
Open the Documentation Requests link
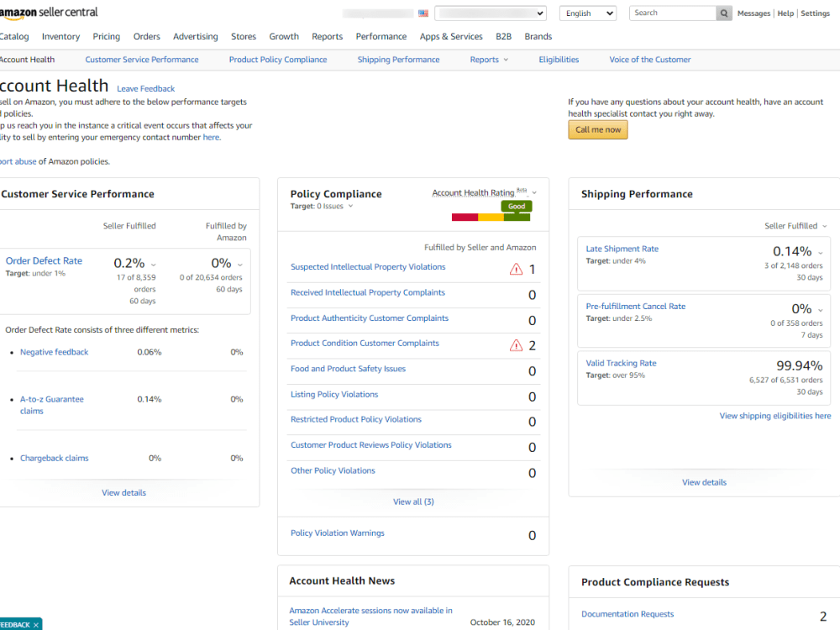click(x=627, y=614)
